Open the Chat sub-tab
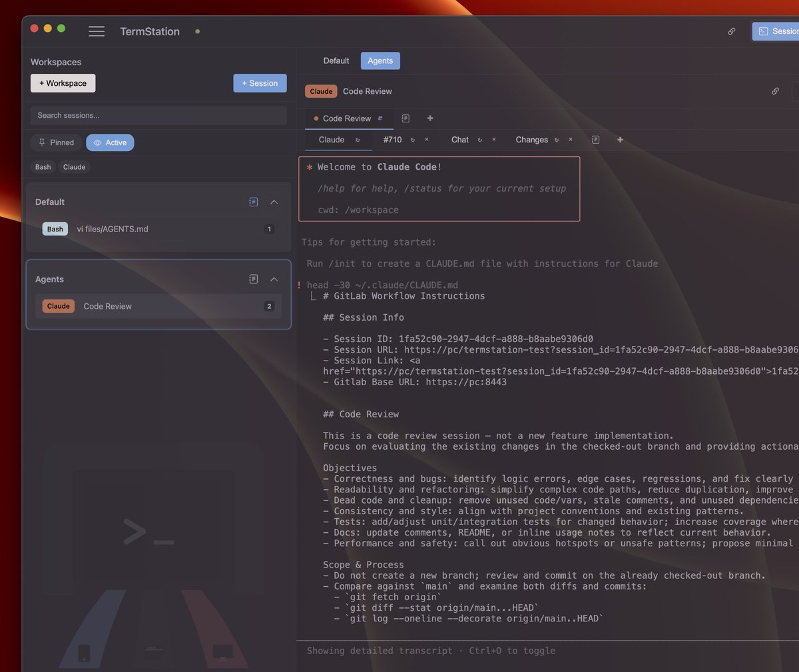Screen dimensions: 799x672 pos(460,140)
